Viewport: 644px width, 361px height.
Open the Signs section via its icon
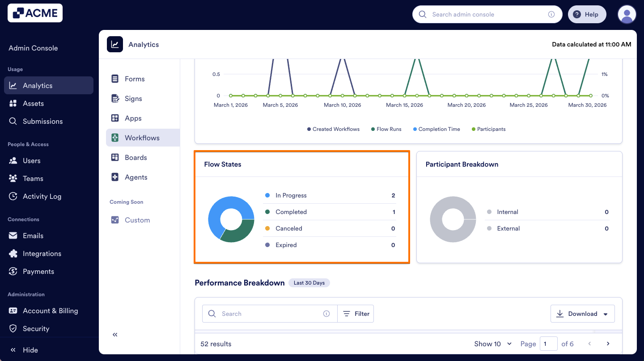[115, 98]
